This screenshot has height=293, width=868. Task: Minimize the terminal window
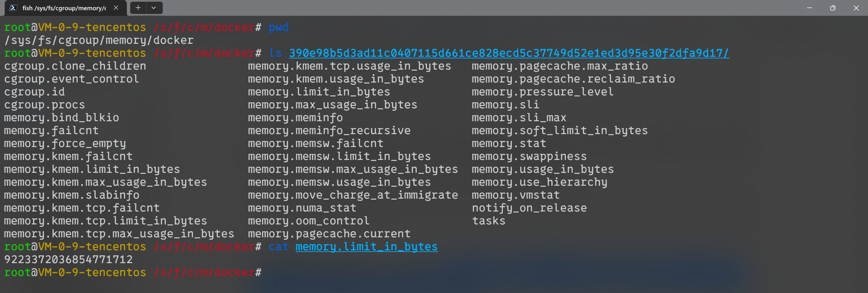pyautogui.click(x=809, y=8)
